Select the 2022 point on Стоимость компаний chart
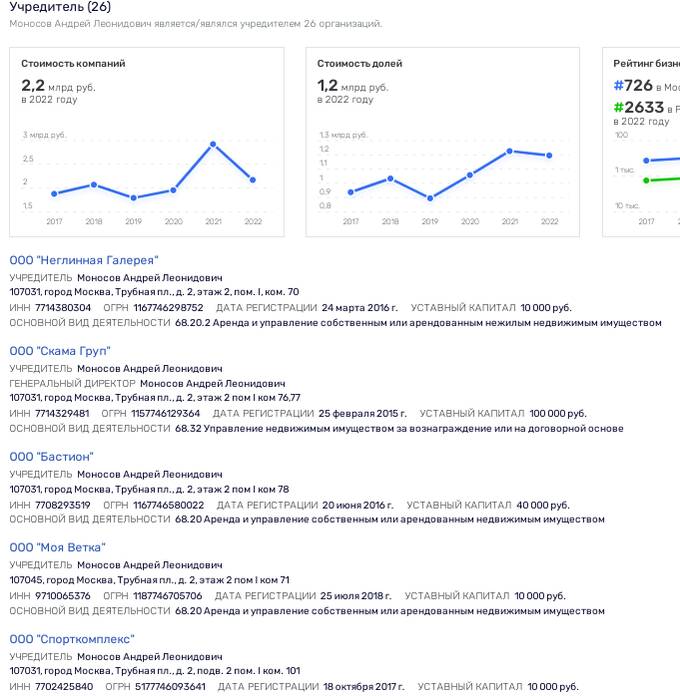Screen dimensions: 680x696 click(x=253, y=180)
